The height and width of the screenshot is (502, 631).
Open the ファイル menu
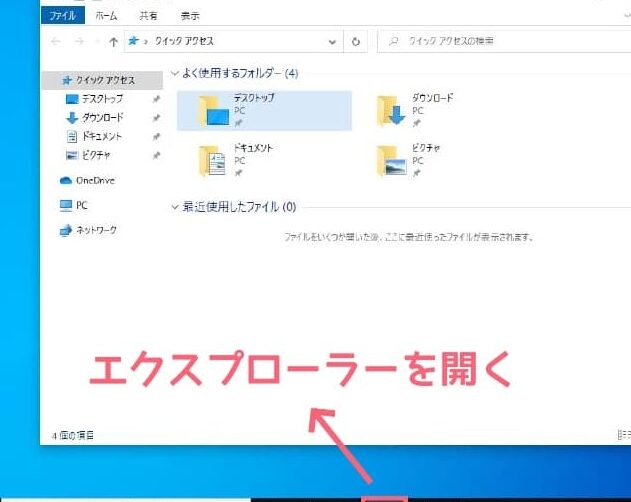pyautogui.click(x=63, y=16)
